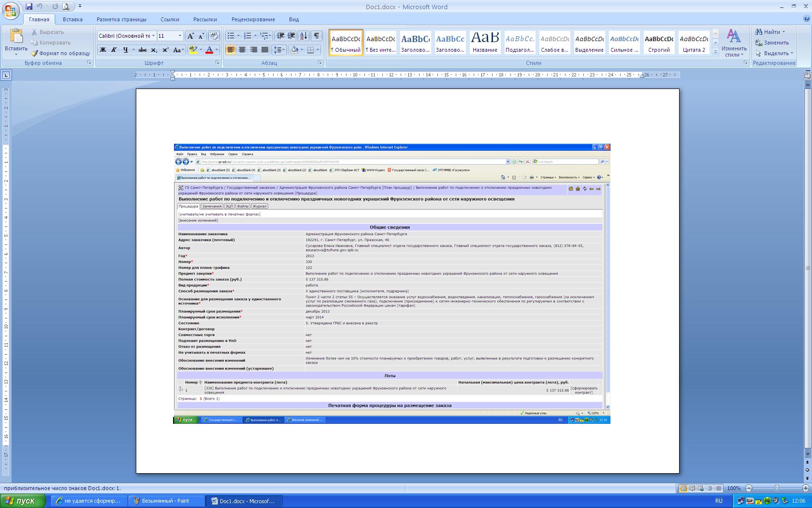This screenshot has width=812, height=508.
Task: Switch to the Разметка страницы tab
Action: pyautogui.click(x=121, y=19)
